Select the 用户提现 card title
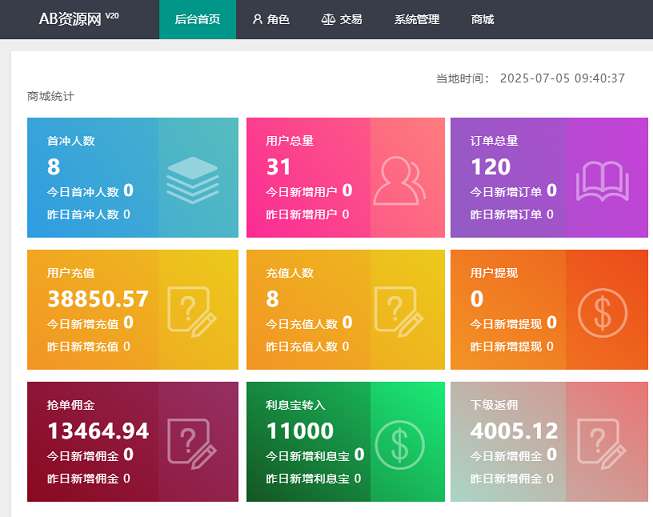The height and width of the screenshot is (517, 653). click(x=494, y=273)
